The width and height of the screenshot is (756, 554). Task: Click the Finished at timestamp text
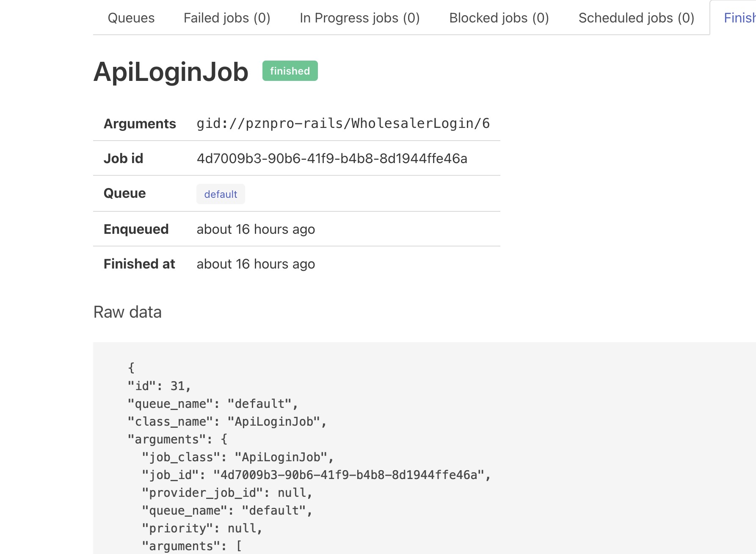click(x=256, y=263)
